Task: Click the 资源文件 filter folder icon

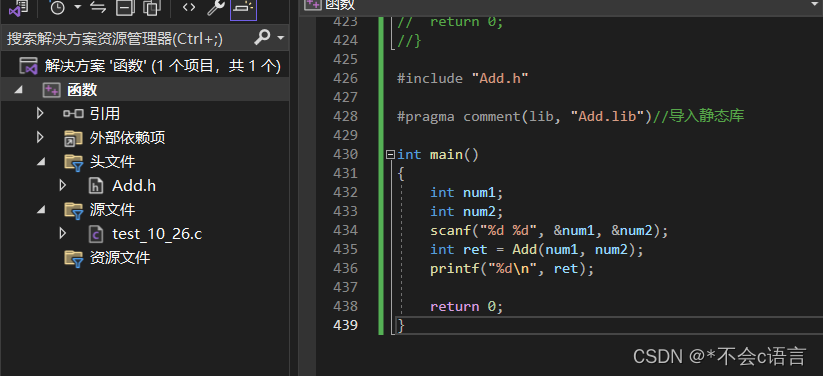Action: click(73, 259)
